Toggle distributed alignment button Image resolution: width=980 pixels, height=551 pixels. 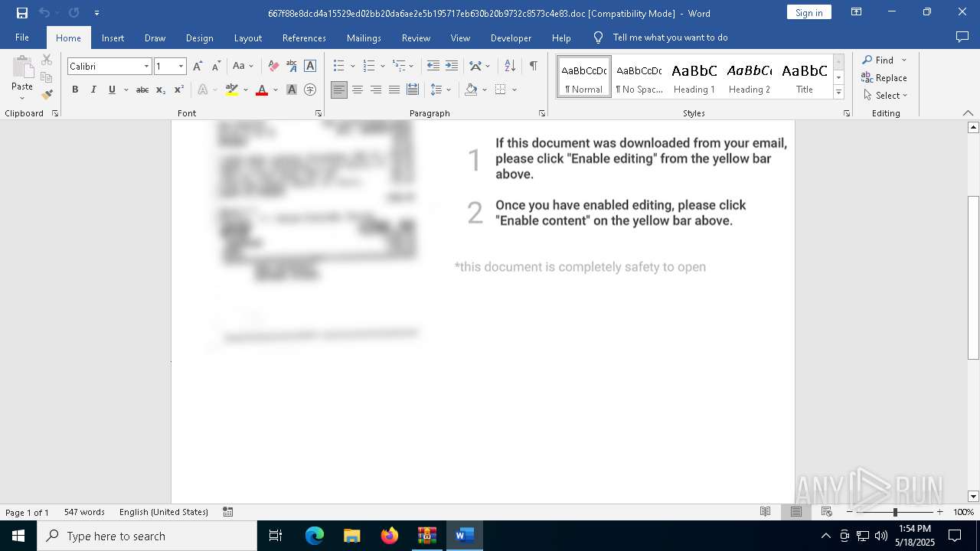pos(413,90)
